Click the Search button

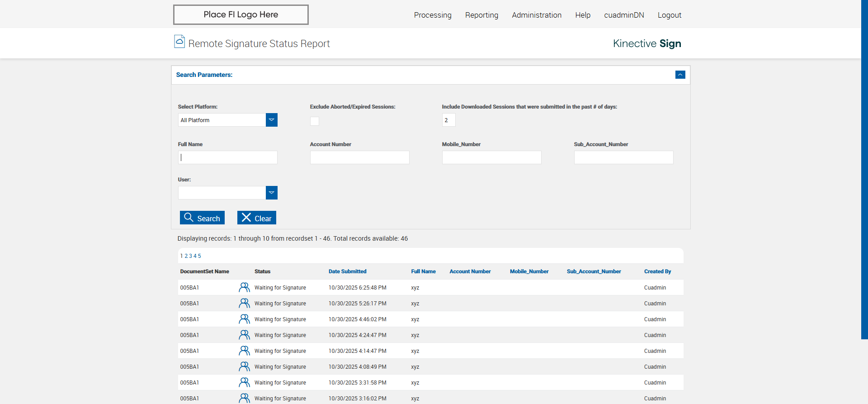[x=202, y=218]
